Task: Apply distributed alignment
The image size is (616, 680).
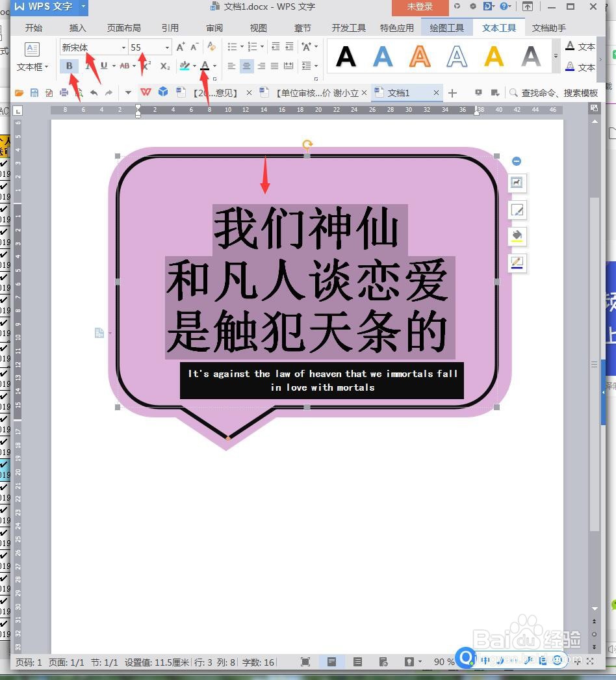Action: point(289,66)
